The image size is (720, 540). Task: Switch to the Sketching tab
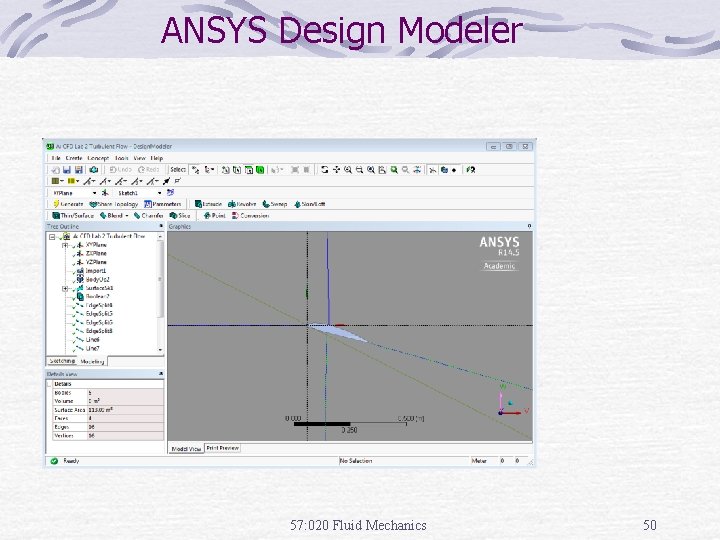[x=62, y=361]
